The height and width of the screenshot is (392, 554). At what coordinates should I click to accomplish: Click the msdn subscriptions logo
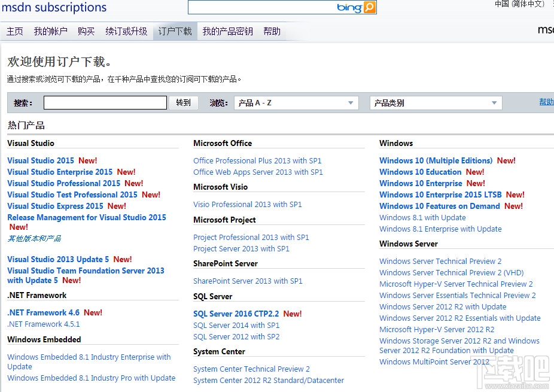[x=54, y=8]
